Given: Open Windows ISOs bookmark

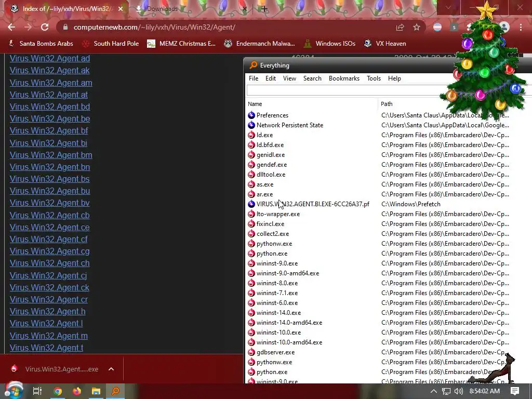Looking at the screenshot, I should tap(329, 44).
